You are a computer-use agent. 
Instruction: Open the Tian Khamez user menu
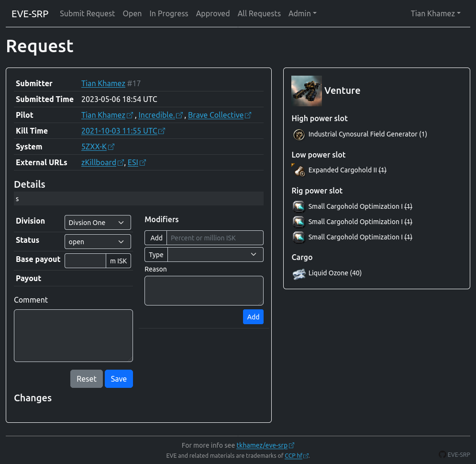point(435,14)
